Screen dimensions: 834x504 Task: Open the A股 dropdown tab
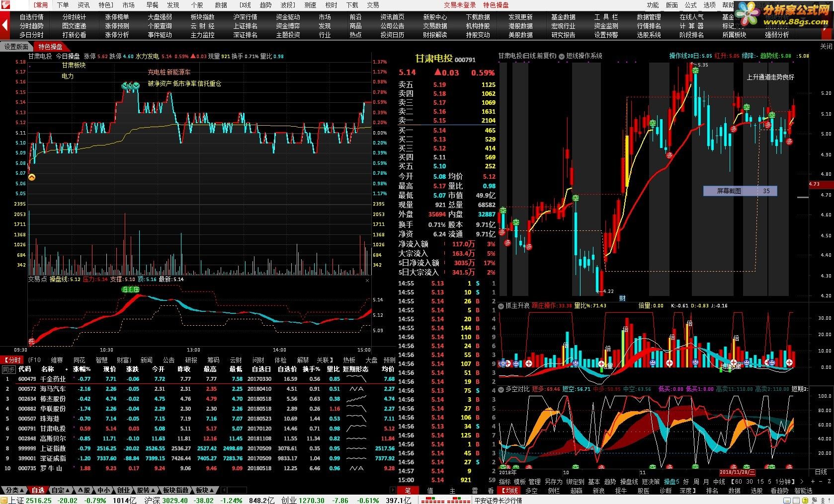point(83,490)
